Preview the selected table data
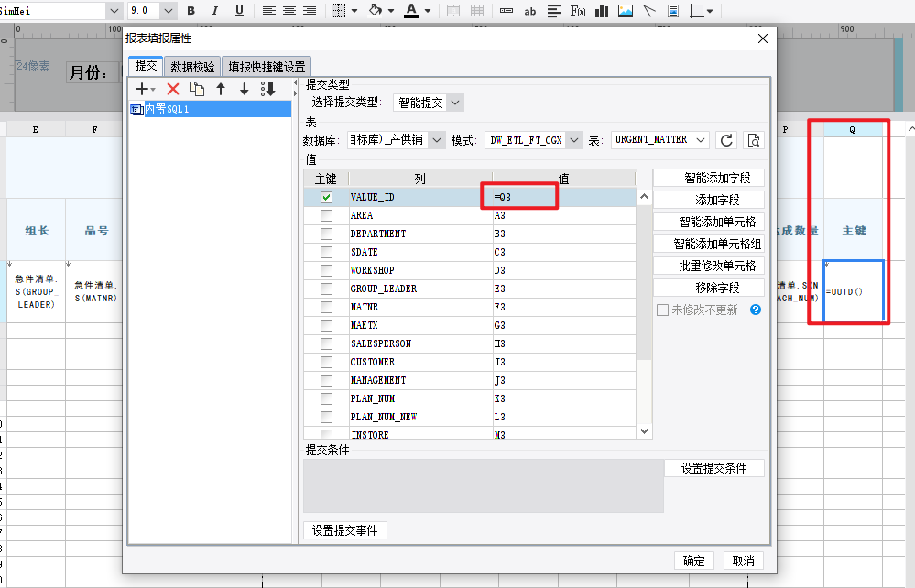Screen dimensions: 915x588 click(754, 140)
